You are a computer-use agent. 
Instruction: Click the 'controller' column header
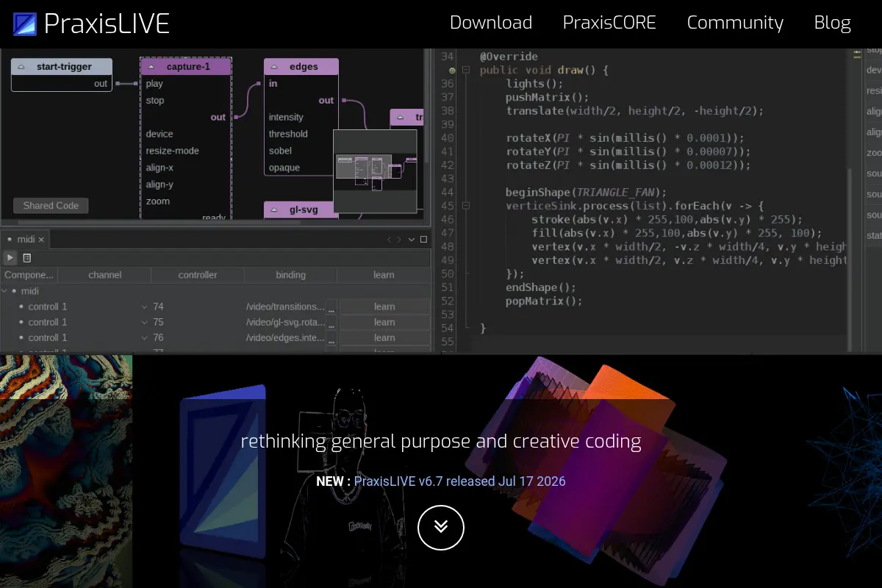tap(198, 275)
